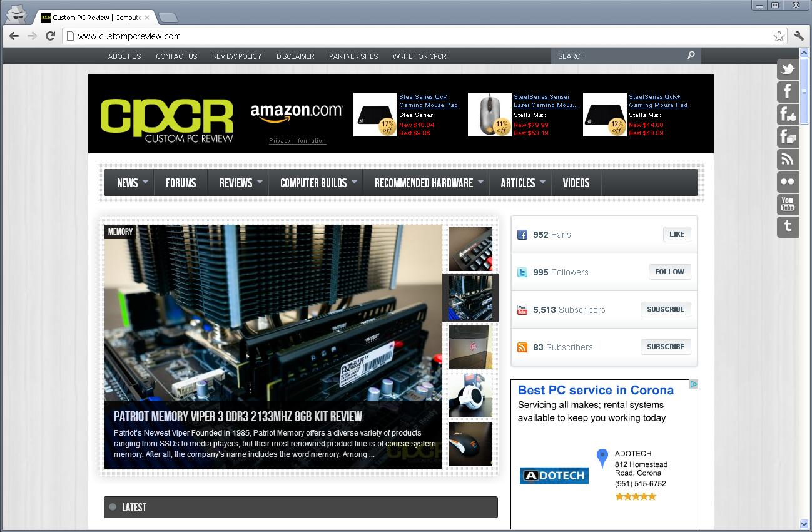This screenshot has height=532, width=812.
Task: Click the AdChoices icon on the ad
Action: (693, 384)
